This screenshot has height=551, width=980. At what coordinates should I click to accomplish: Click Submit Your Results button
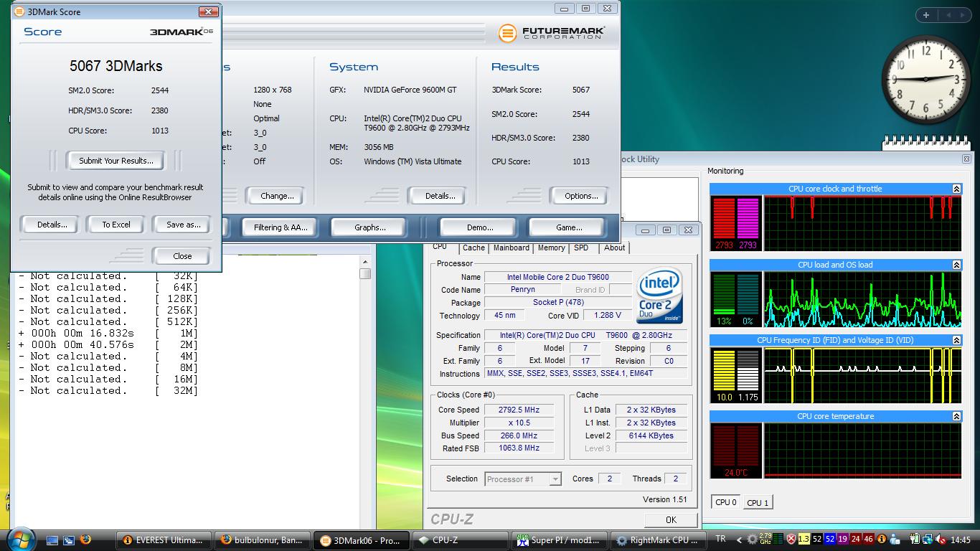click(116, 161)
